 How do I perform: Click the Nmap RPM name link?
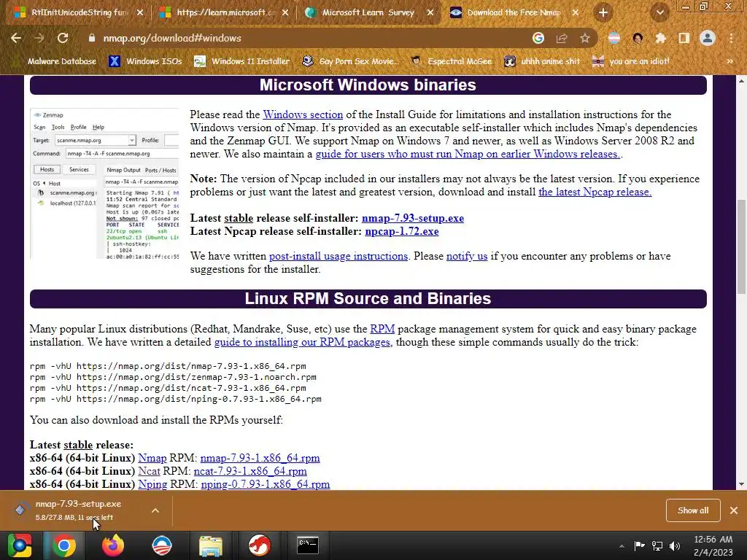[x=152, y=458]
